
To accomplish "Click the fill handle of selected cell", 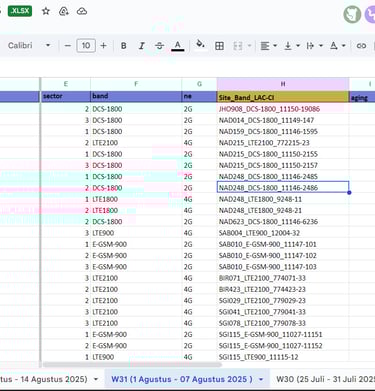I will tap(349, 193).
